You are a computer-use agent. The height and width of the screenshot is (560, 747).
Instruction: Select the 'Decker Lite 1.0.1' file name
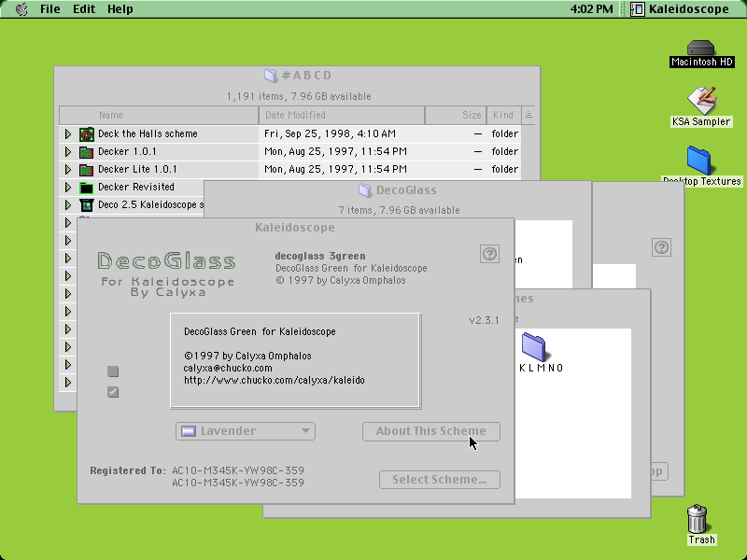(137, 169)
